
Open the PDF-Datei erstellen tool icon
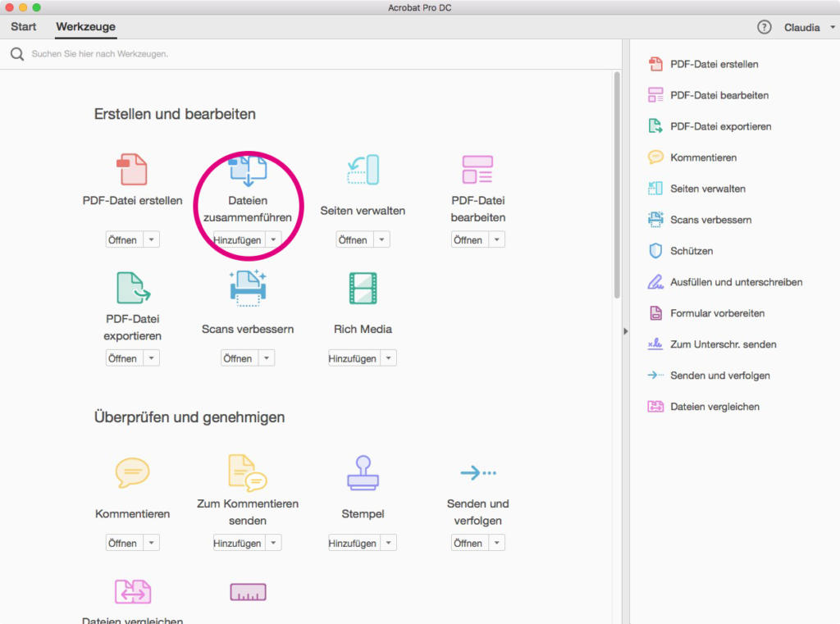coord(131,170)
